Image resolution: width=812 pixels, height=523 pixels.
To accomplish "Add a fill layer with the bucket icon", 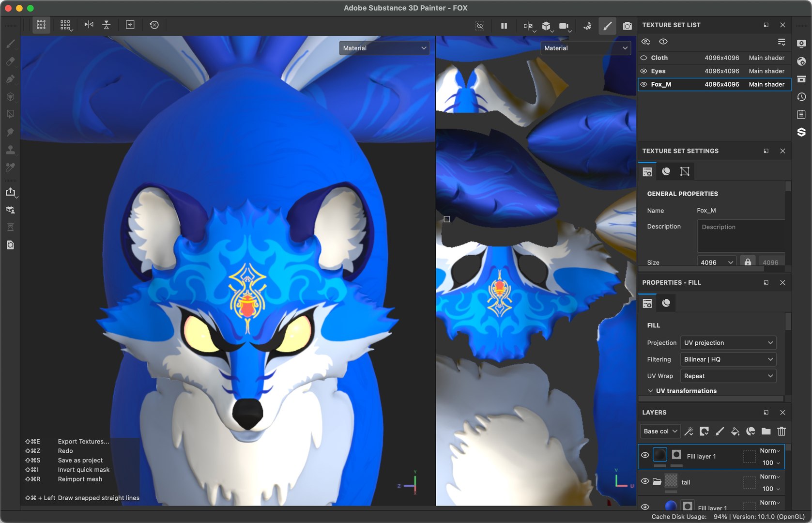I will 735,431.
